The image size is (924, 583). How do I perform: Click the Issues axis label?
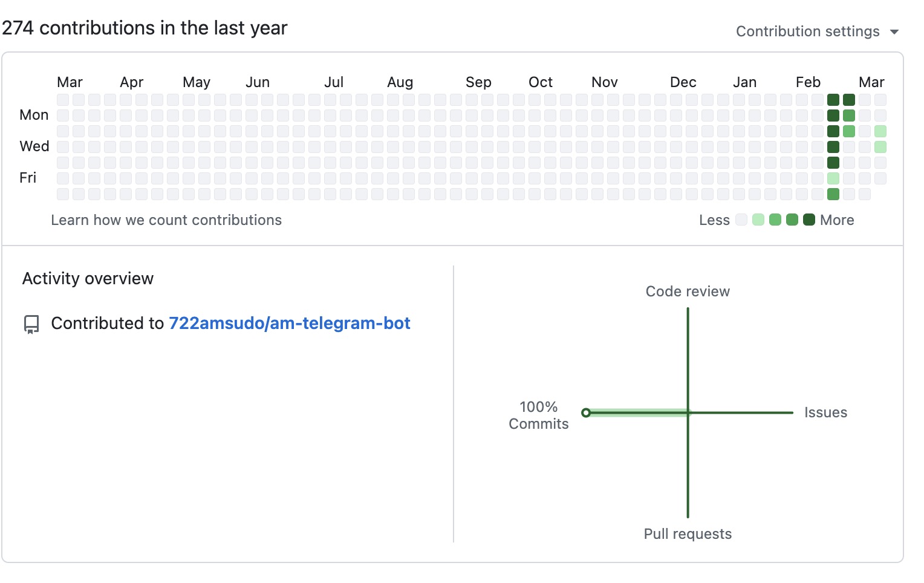click(825, 412)
